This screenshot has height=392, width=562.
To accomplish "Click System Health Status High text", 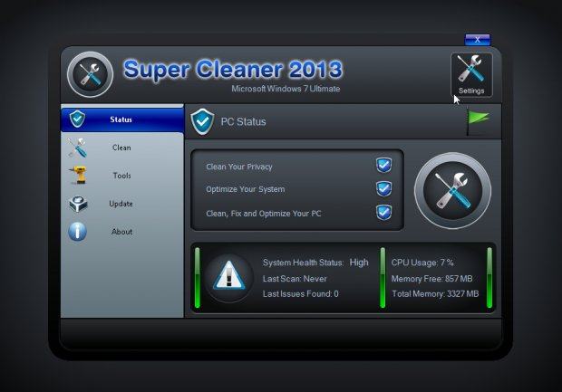I will (x=315, y=263).
